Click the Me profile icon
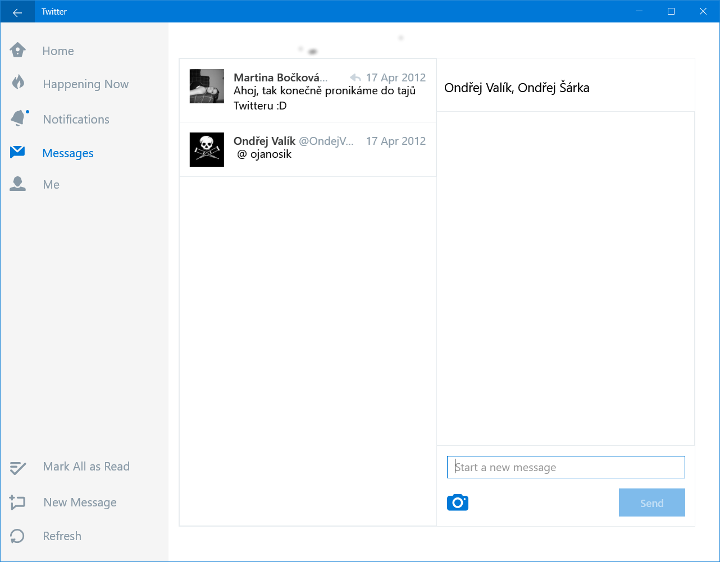Screen dimensions: 720x562 (17, 184)
